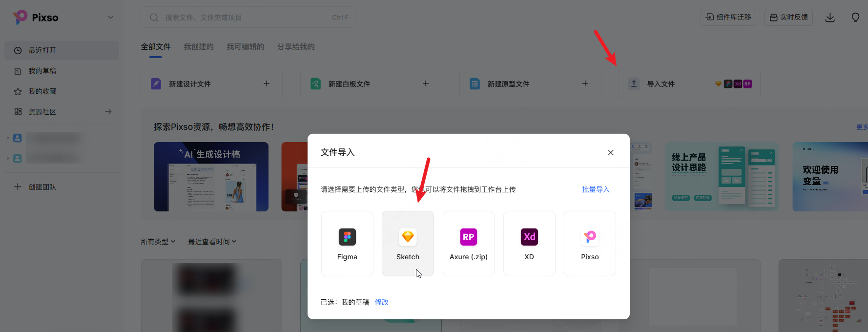Screen dimensions: 868x332
Task: Click plus on 新建白板文件 card
Action: pos(426,83)
